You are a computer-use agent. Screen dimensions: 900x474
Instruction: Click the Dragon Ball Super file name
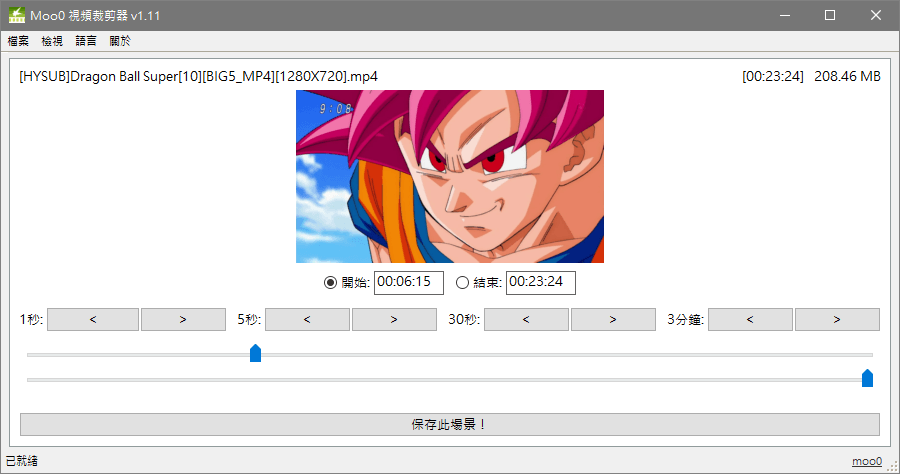tap(199, 76)
